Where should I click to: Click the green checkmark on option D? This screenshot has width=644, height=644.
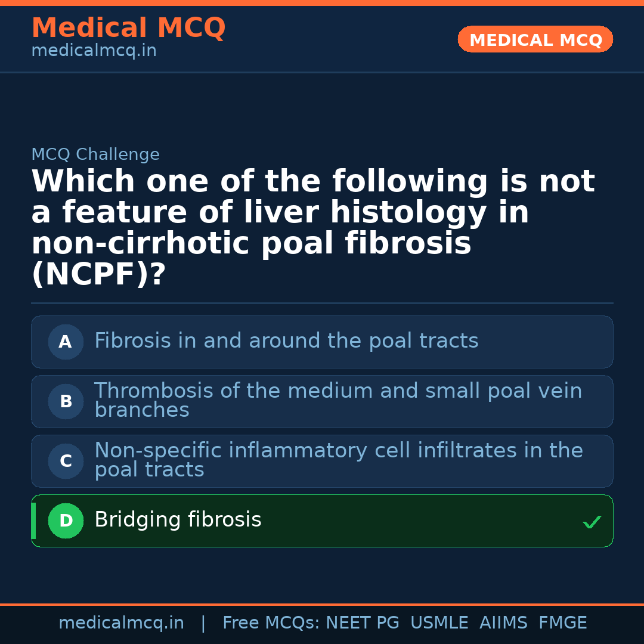(x=592, y=522)
